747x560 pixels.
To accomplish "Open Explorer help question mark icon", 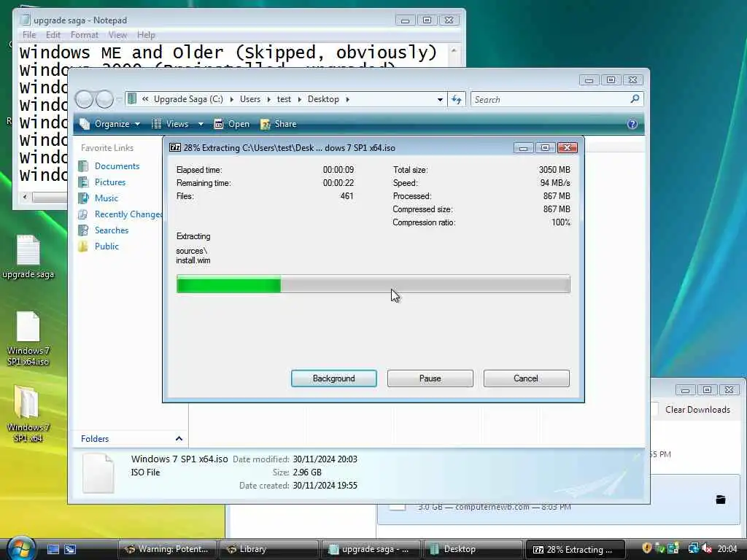I will pos(632,124).
